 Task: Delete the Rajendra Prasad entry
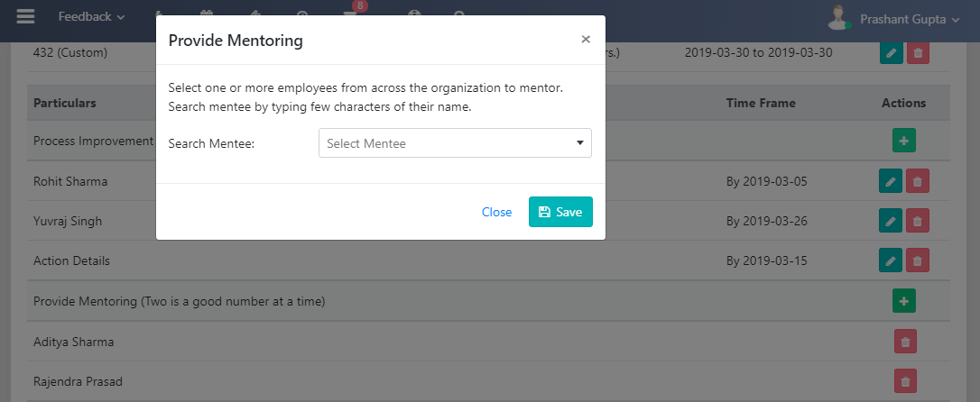tap(905, 380)
